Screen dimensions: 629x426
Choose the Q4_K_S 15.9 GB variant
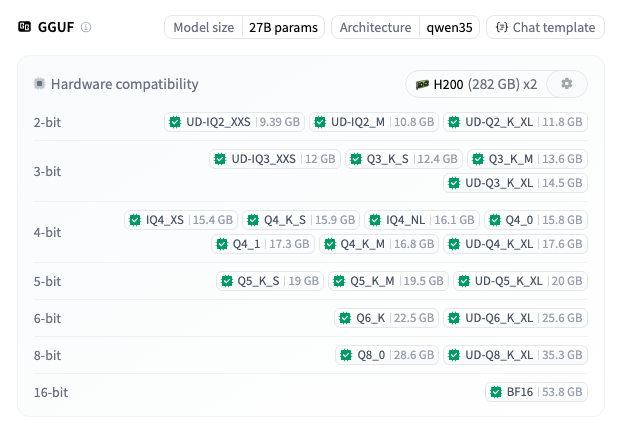pyautogui.click(x=301, y=220)
